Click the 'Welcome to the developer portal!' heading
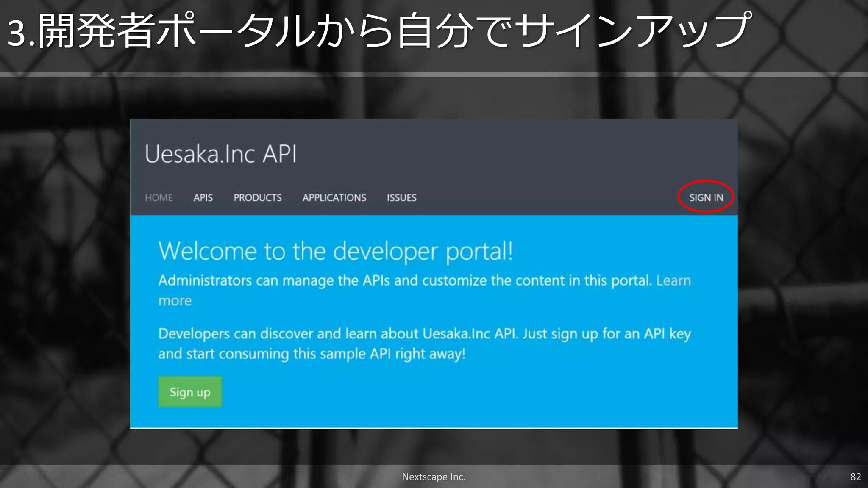The image size is (868, 488). pyautogui.click(x=336, y=251)
